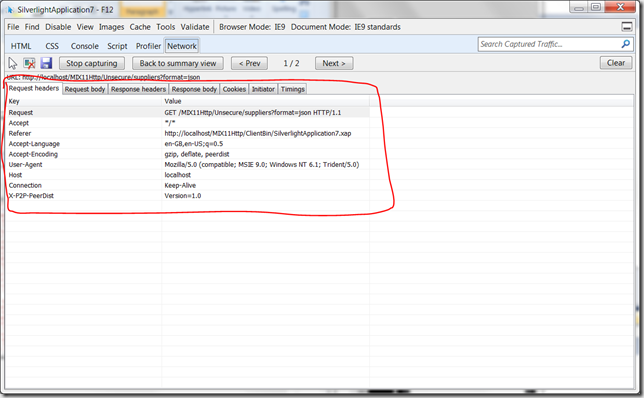
Task: Select the Accept-Language row
Action: tap(188, 144)
